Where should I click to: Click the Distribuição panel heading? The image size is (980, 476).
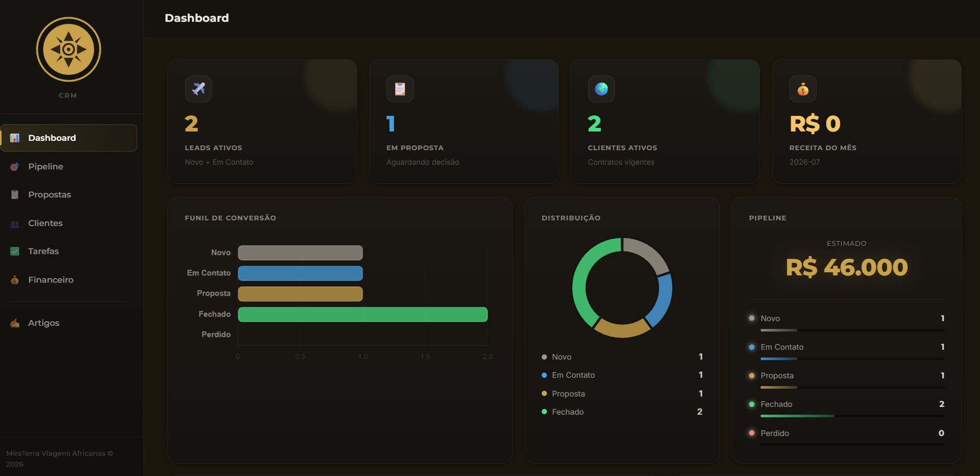[x=571, y=218]
